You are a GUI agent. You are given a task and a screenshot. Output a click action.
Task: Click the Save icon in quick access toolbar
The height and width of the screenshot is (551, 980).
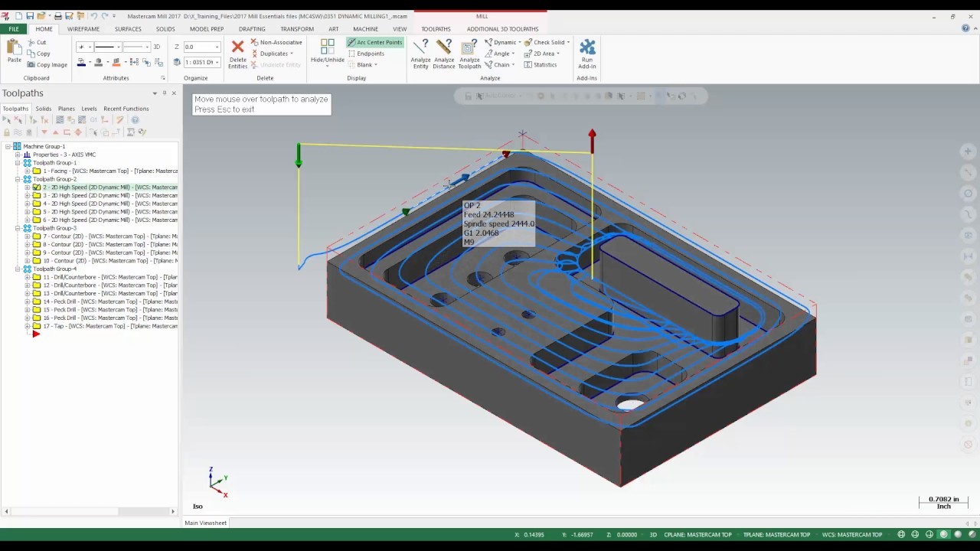click(29, 16)
